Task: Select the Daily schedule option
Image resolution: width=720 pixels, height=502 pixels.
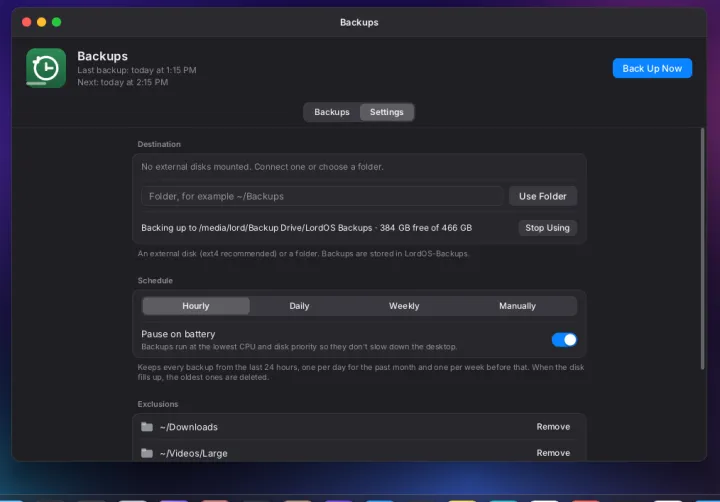Action: click(x=299, y=306)
